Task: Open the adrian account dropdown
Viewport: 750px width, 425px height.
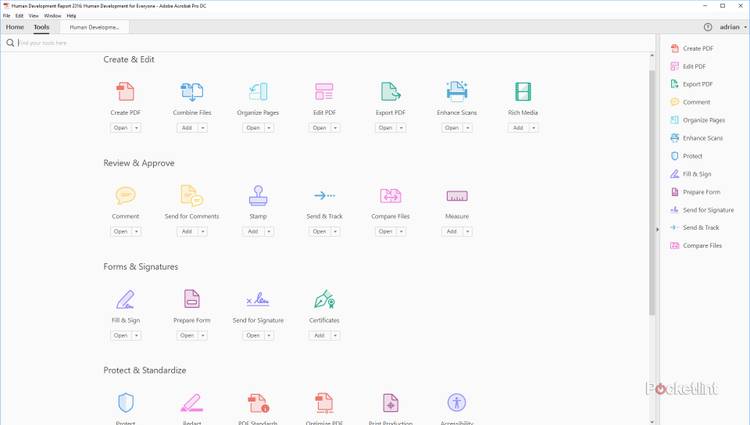Action: click(x=733, y=27)
